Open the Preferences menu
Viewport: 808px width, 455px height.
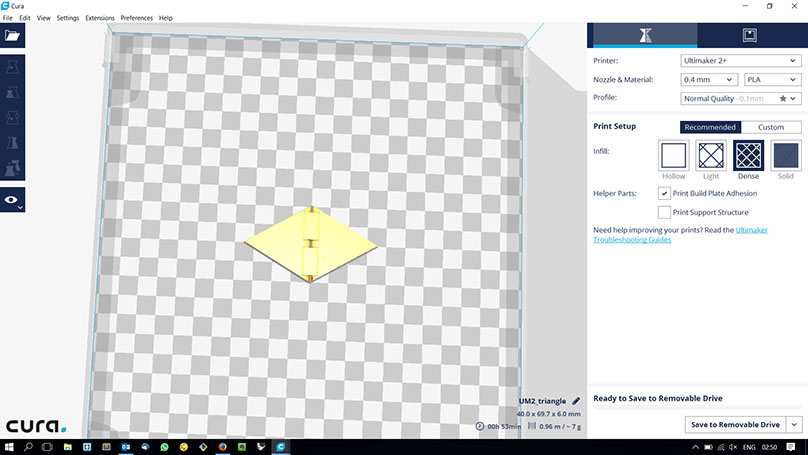tap(137, 18)
